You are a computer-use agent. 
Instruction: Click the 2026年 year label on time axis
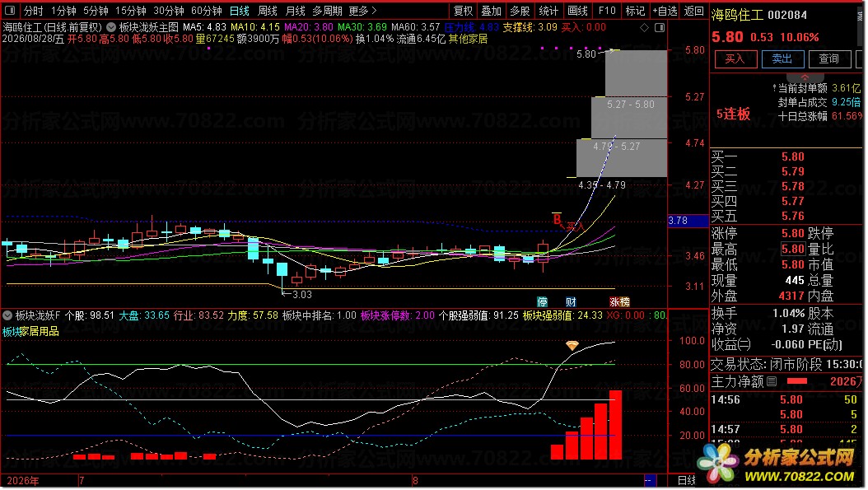22,481
